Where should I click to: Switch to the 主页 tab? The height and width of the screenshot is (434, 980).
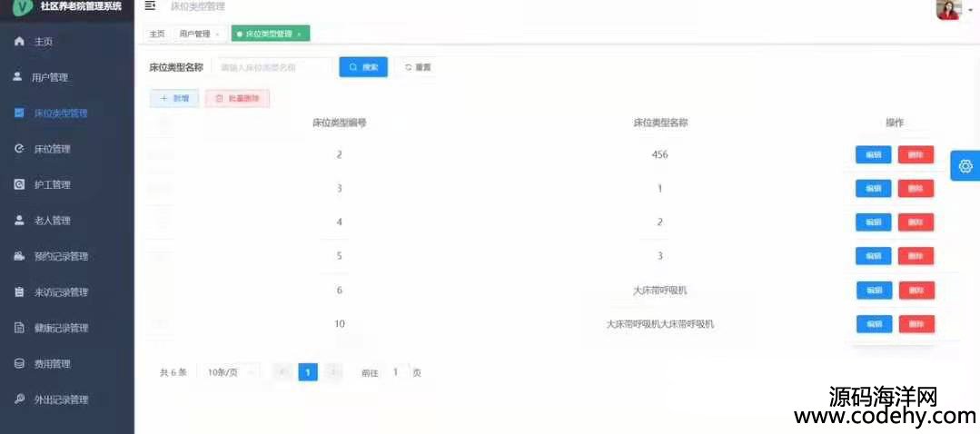[x=157, y=34]
